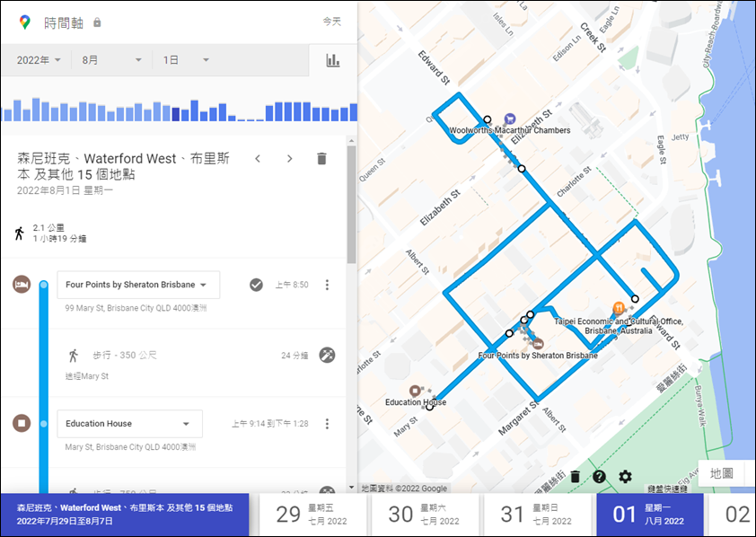756x537 pixels.
Task: Select the 30 星期六 date tab
Action: [426, 515]
